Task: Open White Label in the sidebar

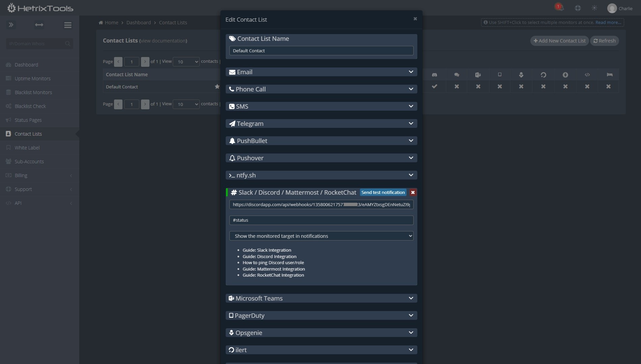Action: pyautogui.click(x=39, y=148)
